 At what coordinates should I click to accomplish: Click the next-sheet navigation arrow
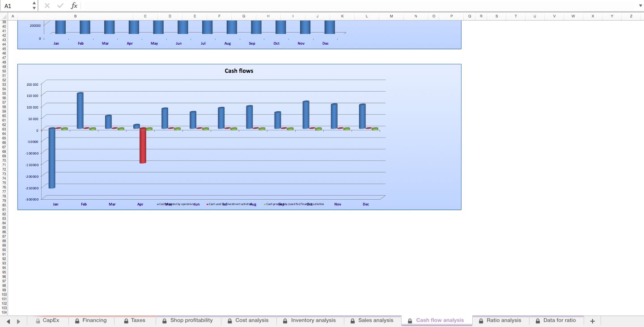pyautogui.click(x=18, y=320)
